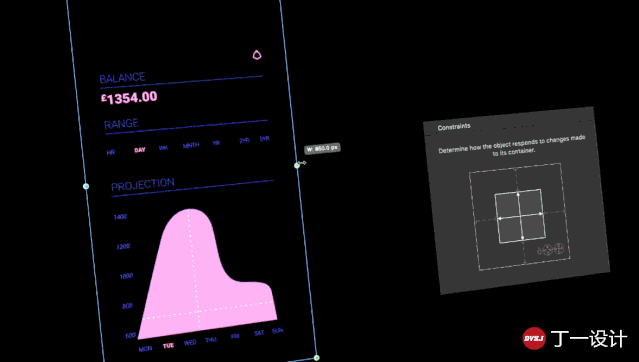
Task: Click the pink icon atop the artboard
Action: click(x=257, y=55)
